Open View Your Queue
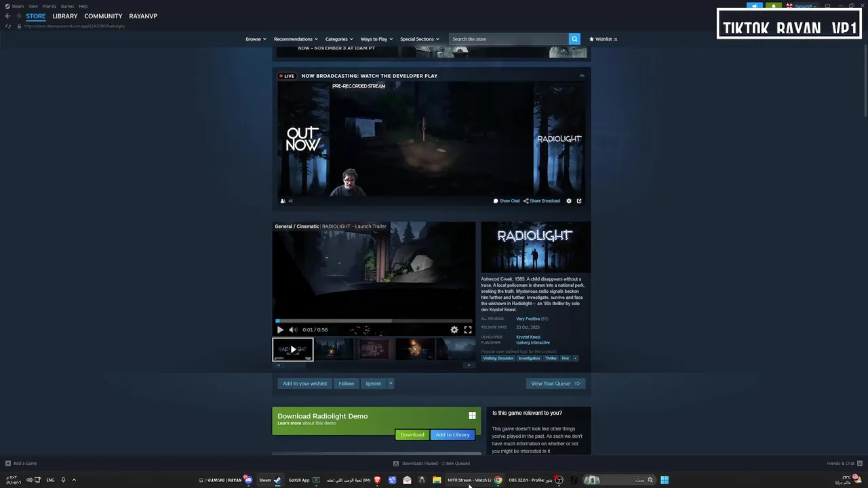 (x=555, y=384)
